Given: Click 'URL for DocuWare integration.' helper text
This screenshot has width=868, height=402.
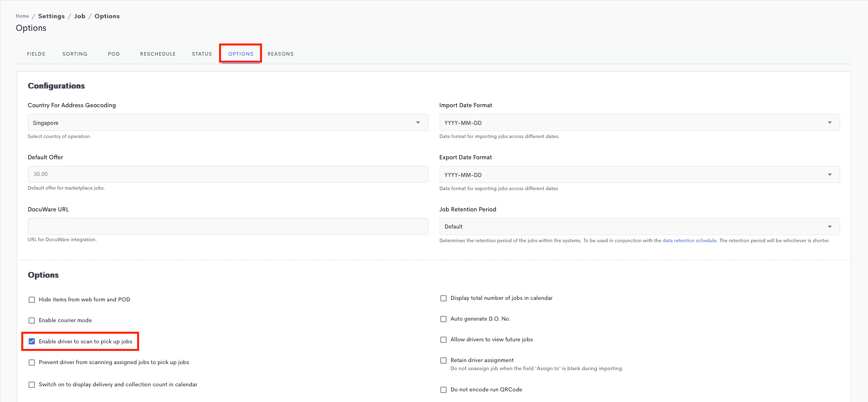Looking at the screenshot, I should point(62,240).
